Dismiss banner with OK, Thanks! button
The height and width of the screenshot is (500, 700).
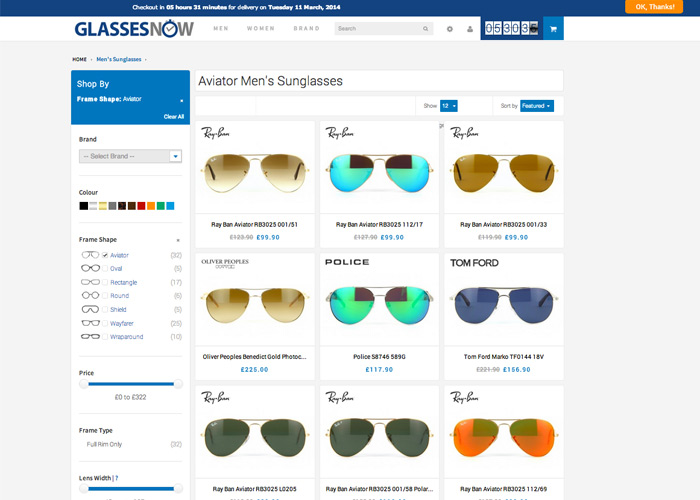[654, 7]
